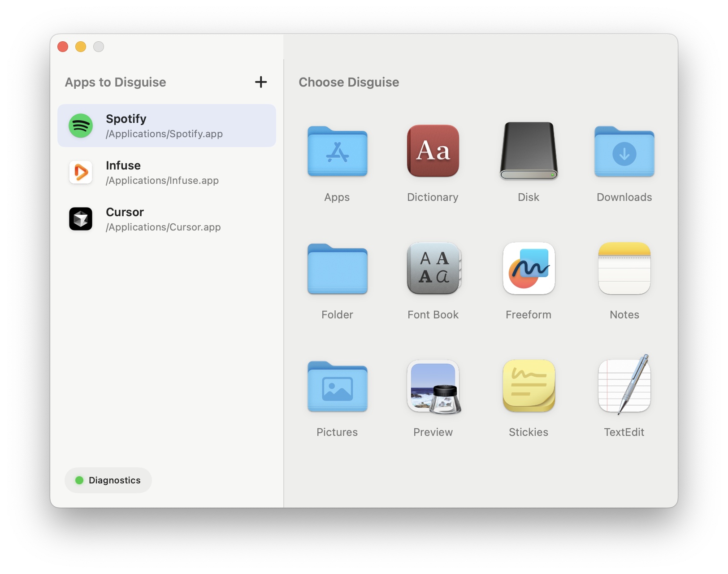Click the Pictures label text
728x574 pixels.
tap(337, 432)
